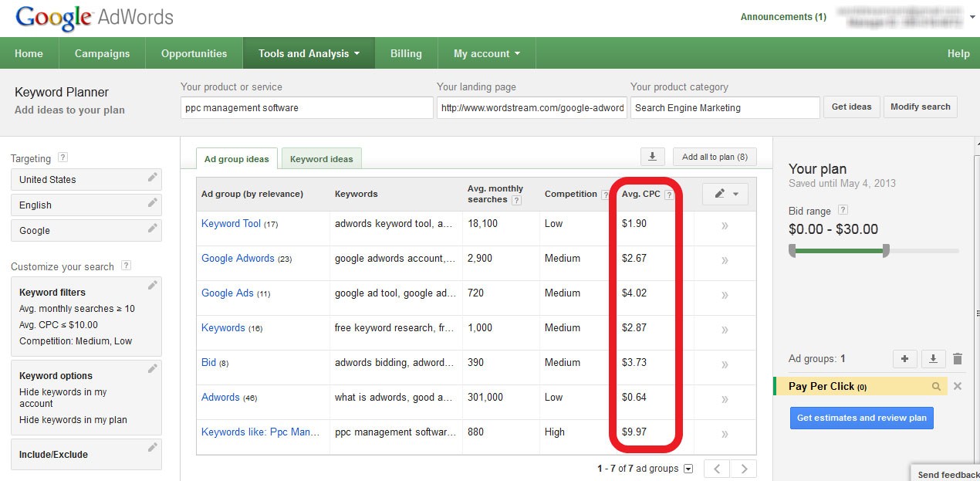Screen dimensions: 980x481
Task: Switch to the Keyword ideas tab
Action: pos(321,159)
